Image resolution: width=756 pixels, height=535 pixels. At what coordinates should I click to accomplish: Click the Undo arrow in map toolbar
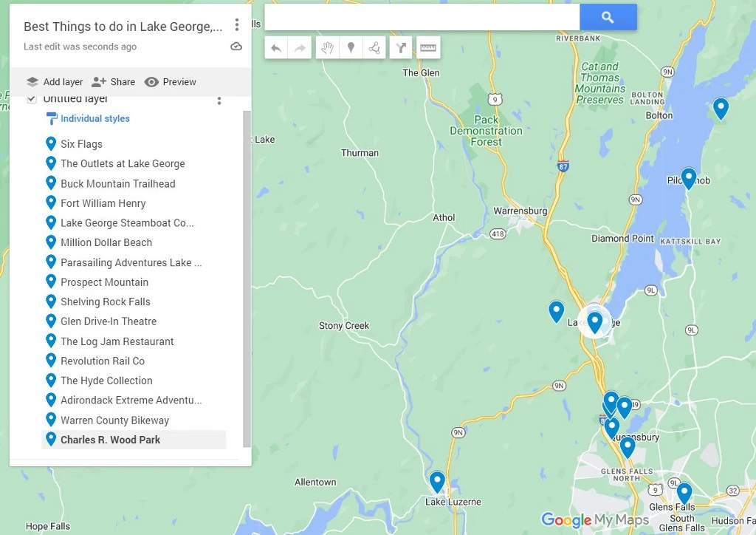coord(276,48)
